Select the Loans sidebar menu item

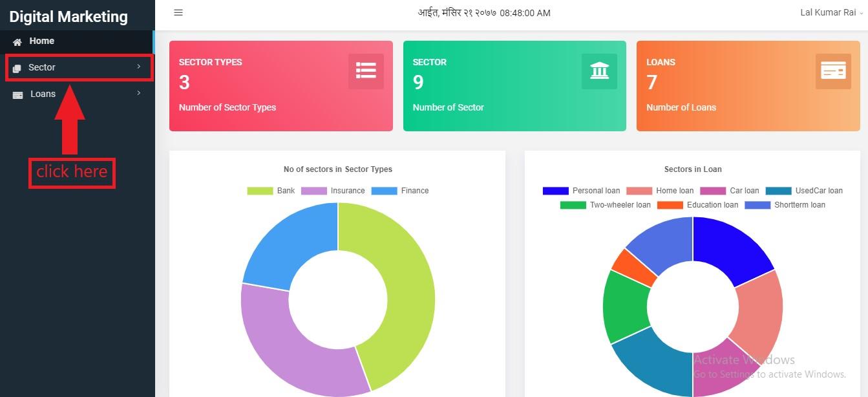pos(77,94)
